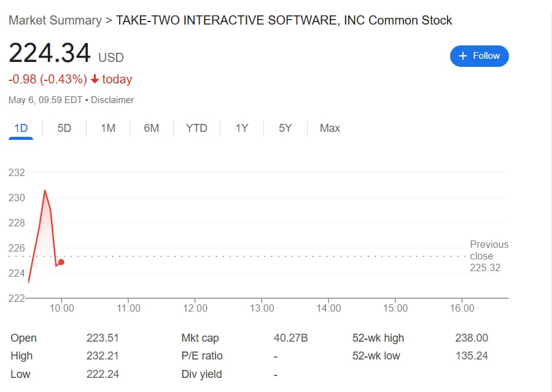
Task: Click the 226 y-axis label
Action: pos(17,248)
